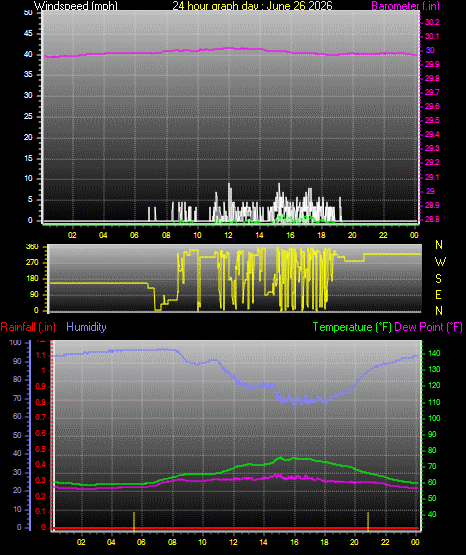Screen dimensions: 466x555
Task: Click hour label 22 below the windspeed graph
Action: coord(383,235)
